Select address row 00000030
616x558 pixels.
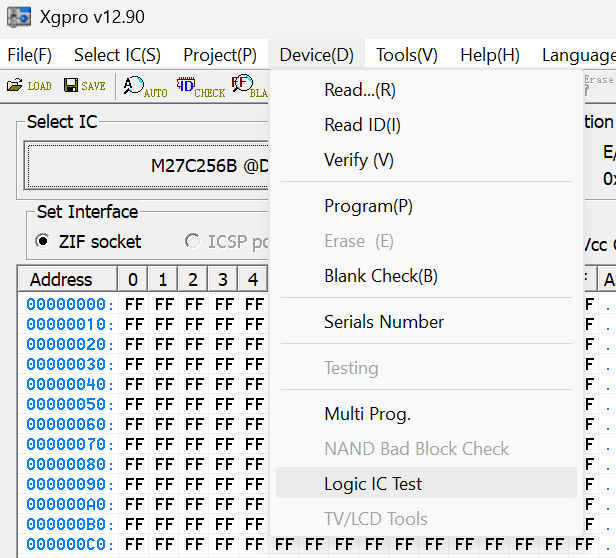pos(70,364)
